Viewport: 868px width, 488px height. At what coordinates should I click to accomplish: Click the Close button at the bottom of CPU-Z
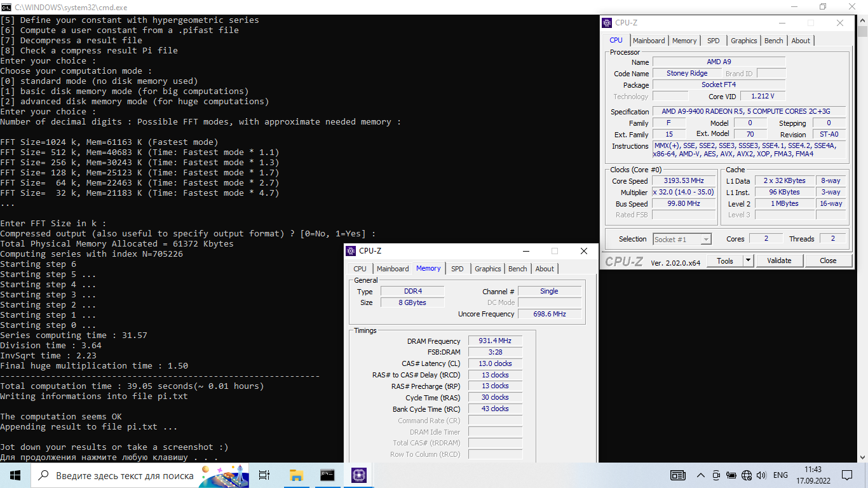828,261
